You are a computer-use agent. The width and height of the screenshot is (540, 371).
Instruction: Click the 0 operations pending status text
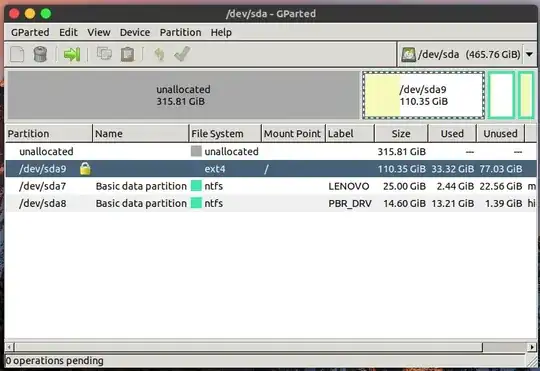(x=55, y=361)
